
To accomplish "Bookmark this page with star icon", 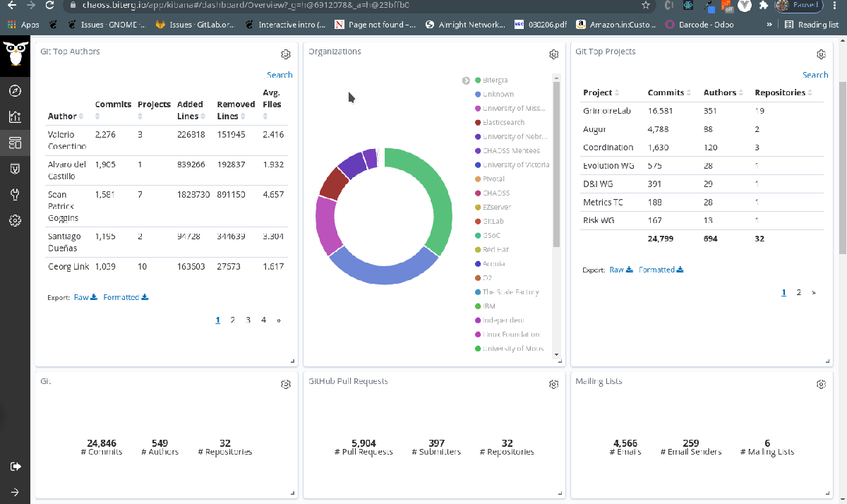I will (x=645, y=5).
